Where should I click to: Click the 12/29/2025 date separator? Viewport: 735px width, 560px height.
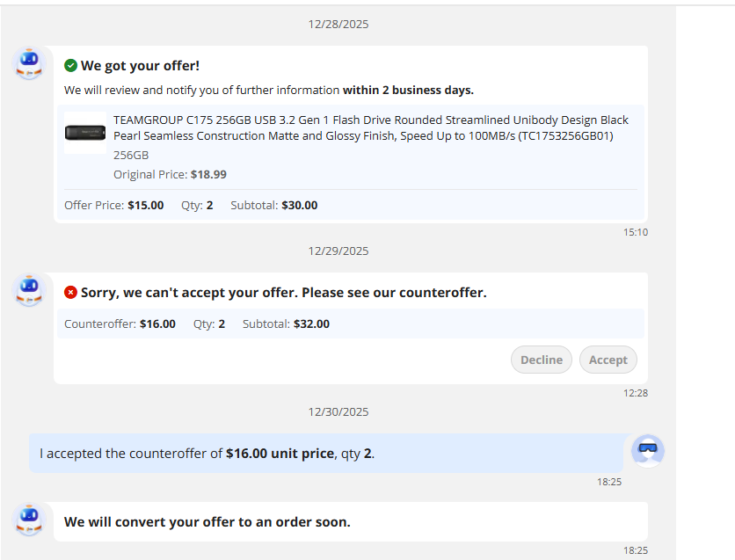[x=338, y=251]
